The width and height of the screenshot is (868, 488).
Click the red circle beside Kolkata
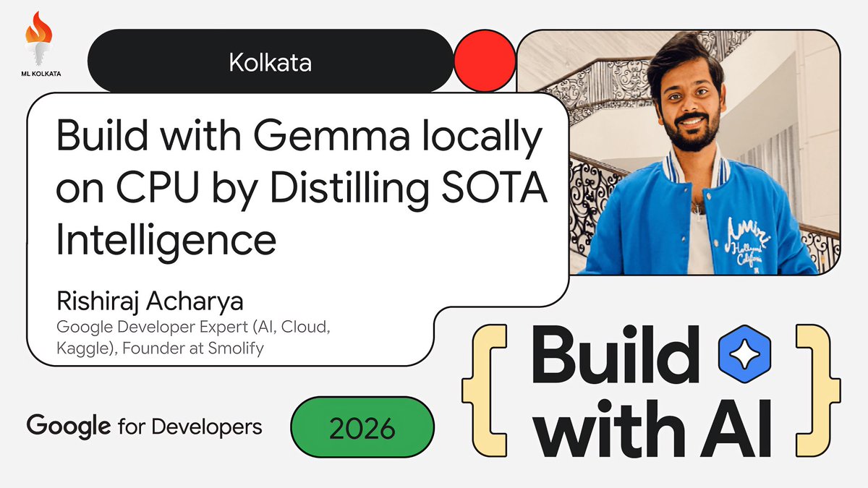(485, 61)
